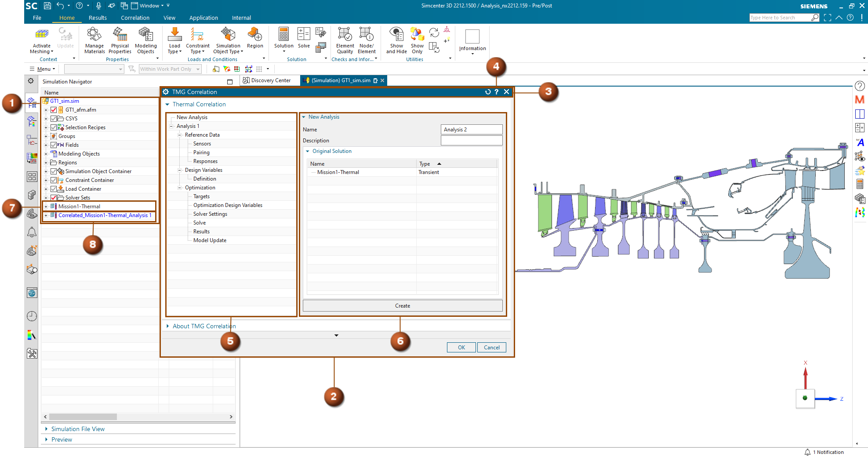The height and width of the screenshot is (457, 868).
Task: Click the Show Only icon
Action: (417, 35)
